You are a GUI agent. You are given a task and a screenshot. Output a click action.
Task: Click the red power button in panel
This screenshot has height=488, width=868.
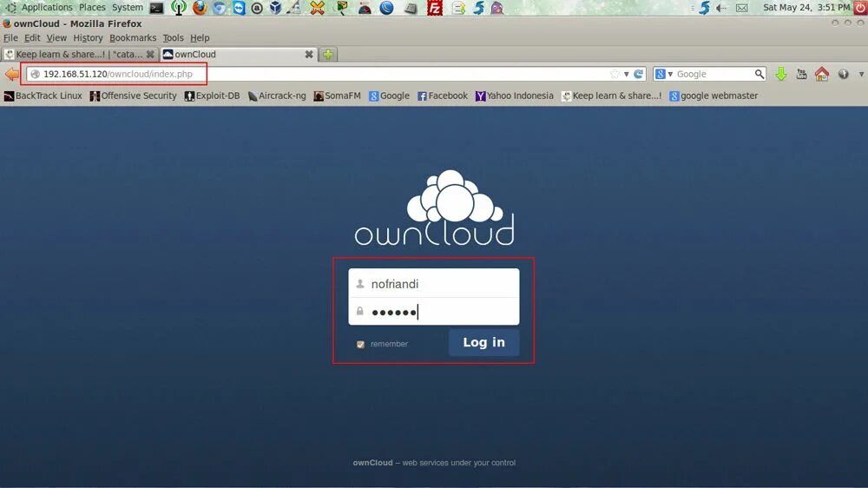[860, 7]
